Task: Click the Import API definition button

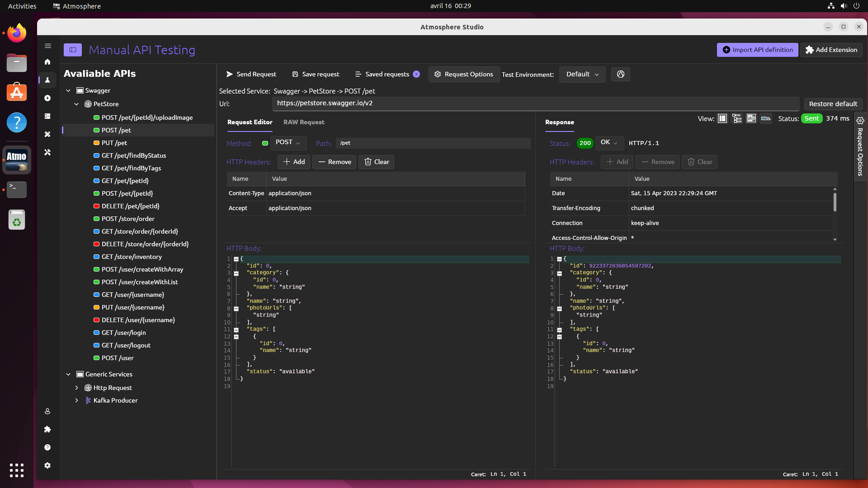Action: pyautogui.click(x=758, y=50)
